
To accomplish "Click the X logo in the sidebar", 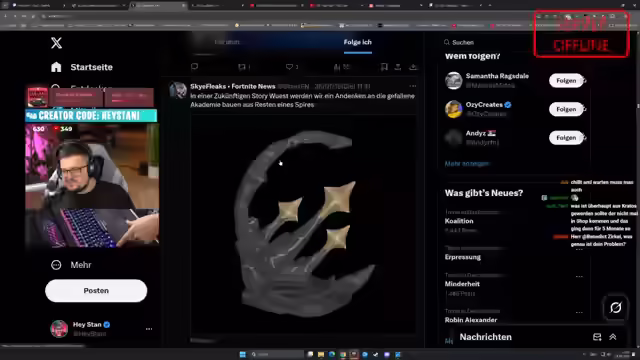I will [x=56, y=43].
